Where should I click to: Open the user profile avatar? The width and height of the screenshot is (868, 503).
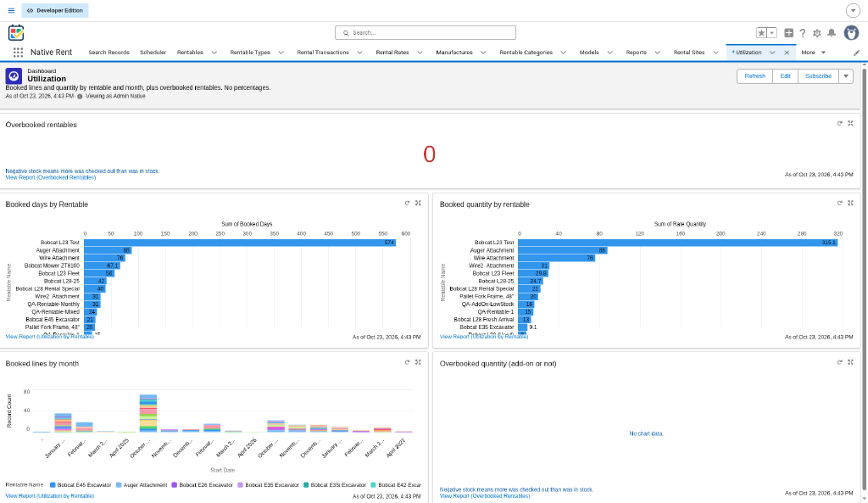coord(851,33)
